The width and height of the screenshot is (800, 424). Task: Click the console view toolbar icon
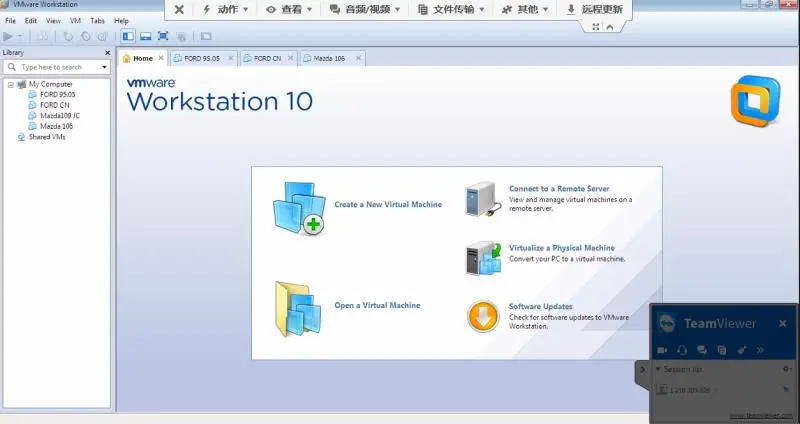coord(206,36)
